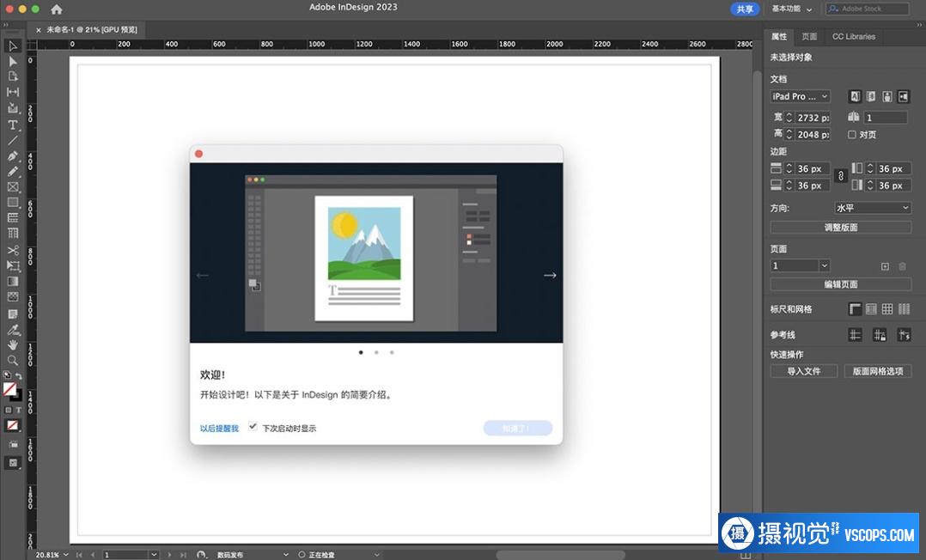926x560 pixels.
Task: Select the Zoom magnifier tool
Action: click(12, 361)
